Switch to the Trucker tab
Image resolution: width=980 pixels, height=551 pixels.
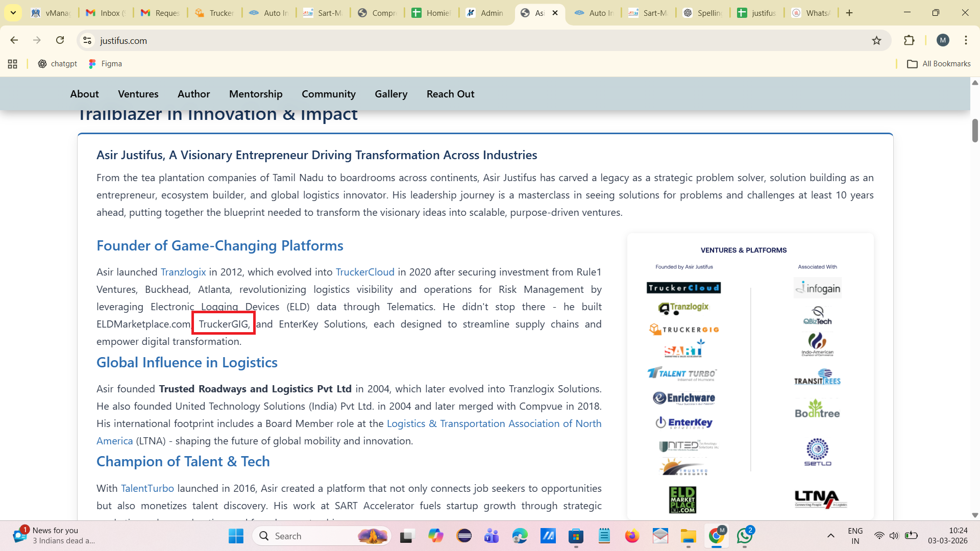click(215, 13)
